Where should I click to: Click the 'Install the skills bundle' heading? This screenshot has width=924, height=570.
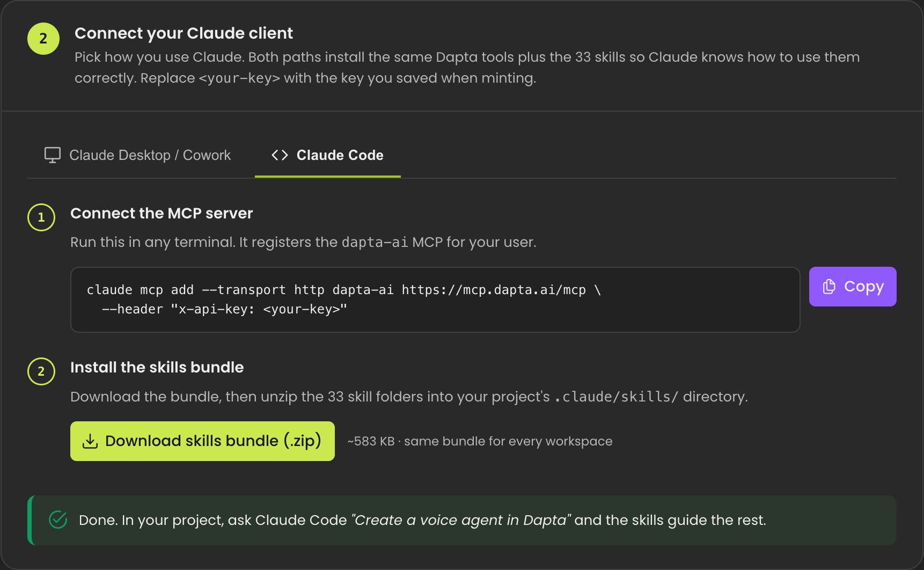click(x=157, y=367)
